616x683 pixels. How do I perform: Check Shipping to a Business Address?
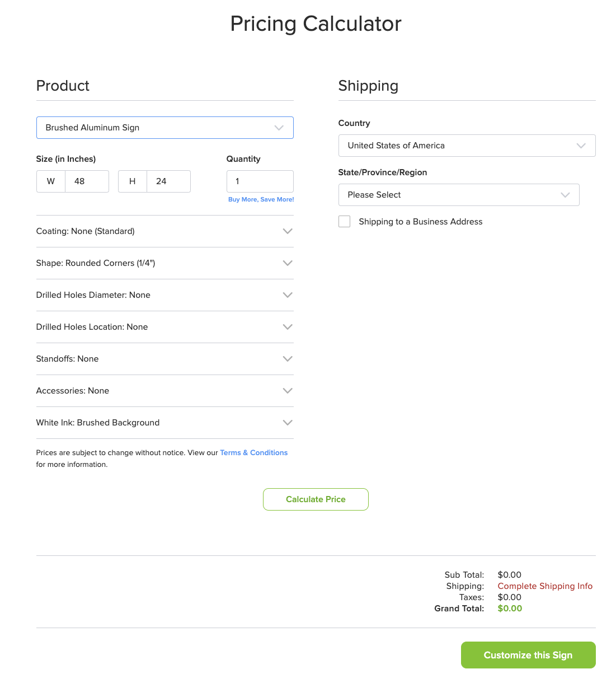tap(345, 222)
